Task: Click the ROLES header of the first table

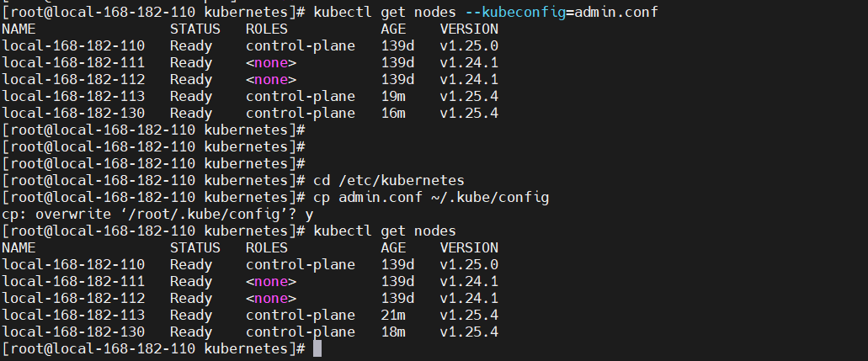Action: click(267, 29)
